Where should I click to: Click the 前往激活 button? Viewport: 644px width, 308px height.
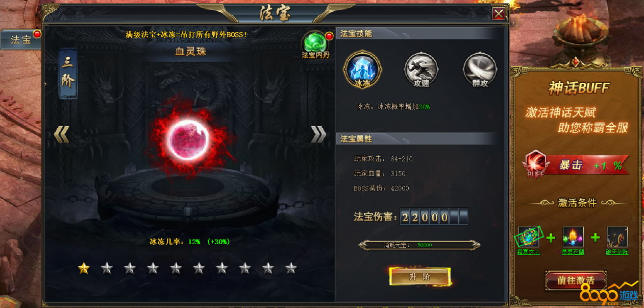[576, 280]
